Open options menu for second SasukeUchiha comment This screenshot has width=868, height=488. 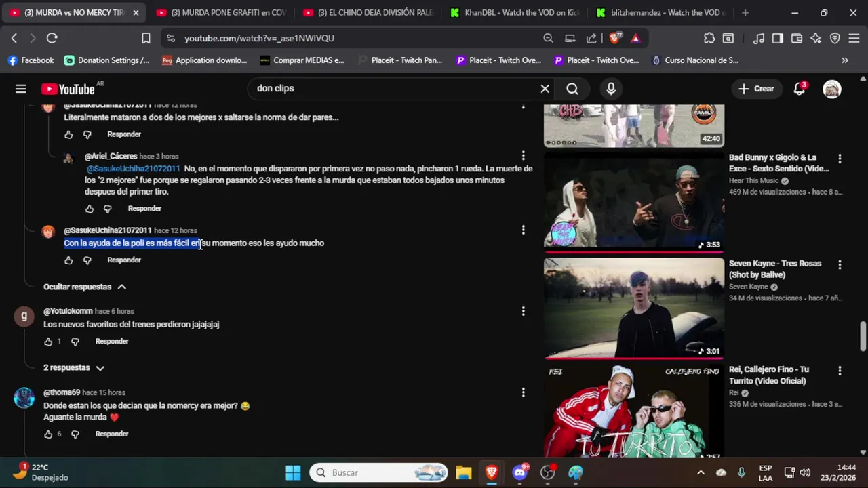click(523, 230)
